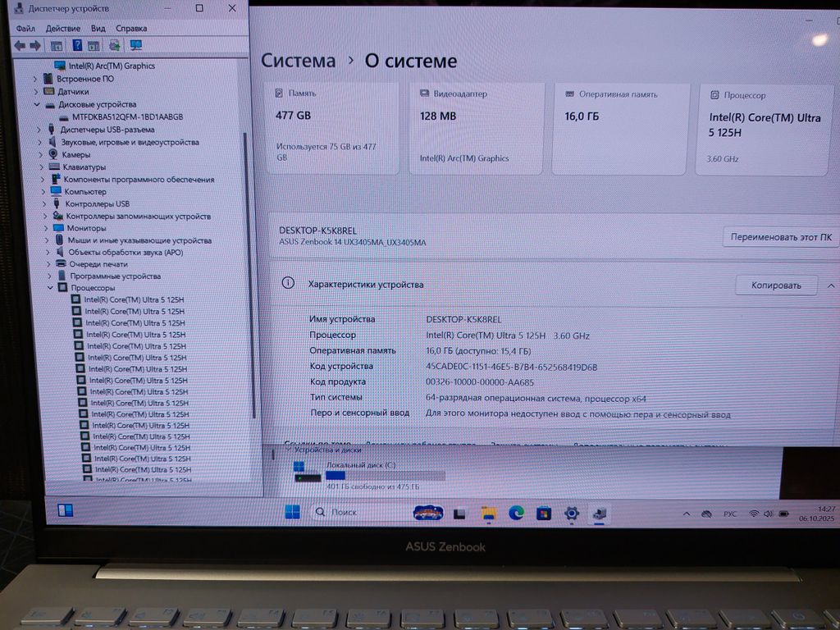
Task: Click the Копировать button
Action: click(x=776, y=285)
